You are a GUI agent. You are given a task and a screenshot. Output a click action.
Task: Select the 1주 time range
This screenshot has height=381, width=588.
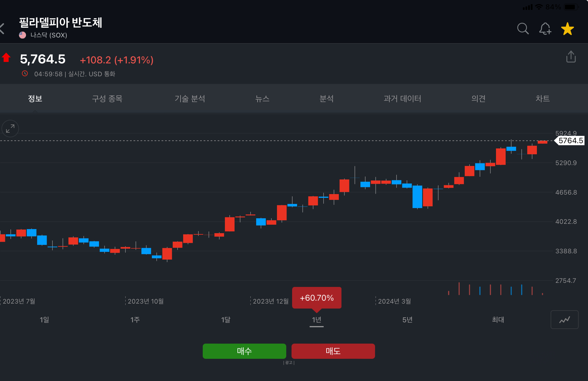point(135,320)
